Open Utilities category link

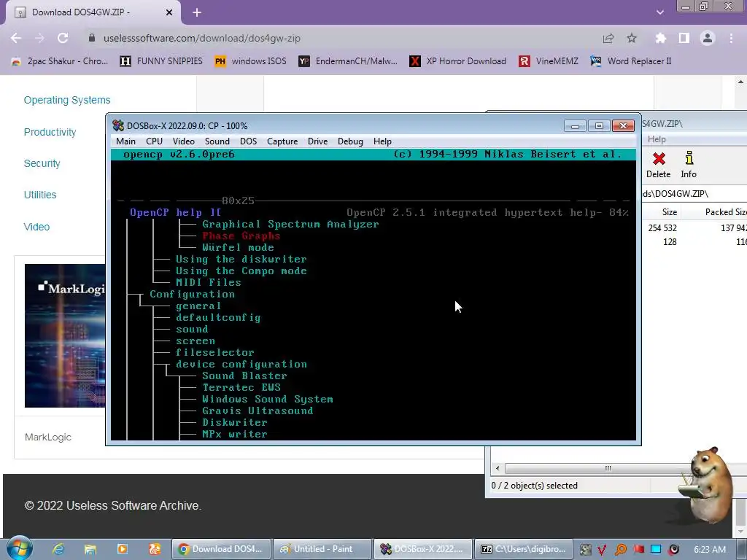pyautogui.click(x=40, y=195)
